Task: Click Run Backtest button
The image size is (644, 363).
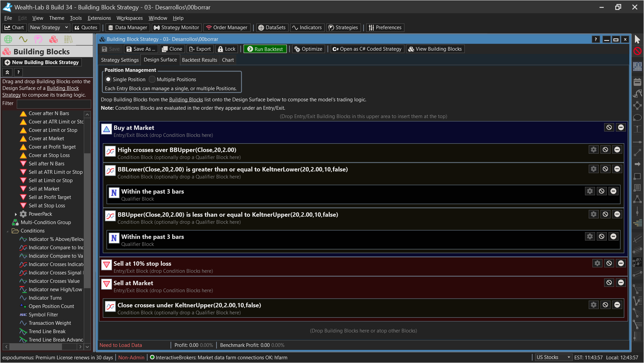Action: point(265,49)
